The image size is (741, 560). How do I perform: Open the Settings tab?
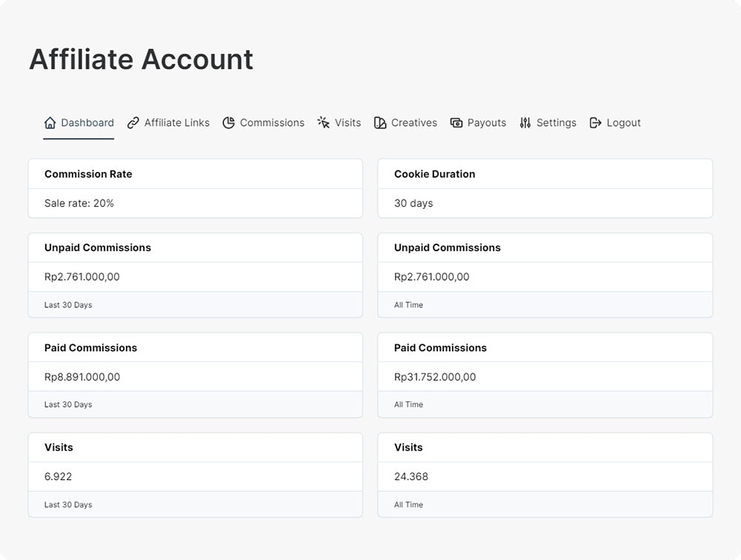(x=548, y=123)
